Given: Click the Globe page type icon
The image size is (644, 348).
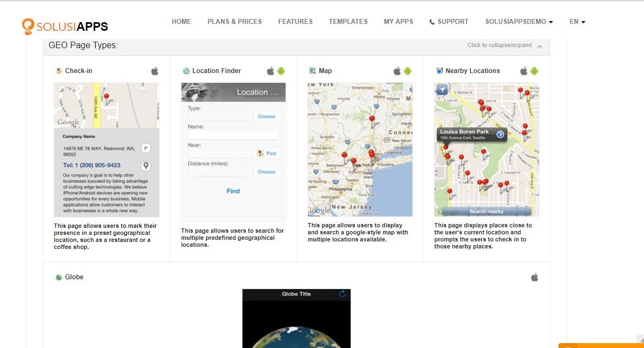Looking at the screenshot, I should point(59,277).
